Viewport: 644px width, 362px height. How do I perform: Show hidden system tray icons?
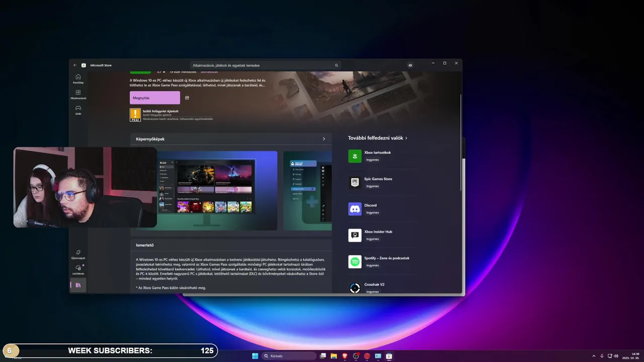tap(594, 356)
